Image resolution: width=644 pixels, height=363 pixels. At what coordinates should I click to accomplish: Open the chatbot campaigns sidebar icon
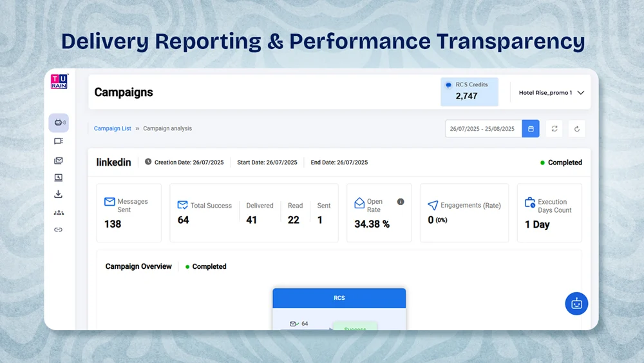pos(59,123)
